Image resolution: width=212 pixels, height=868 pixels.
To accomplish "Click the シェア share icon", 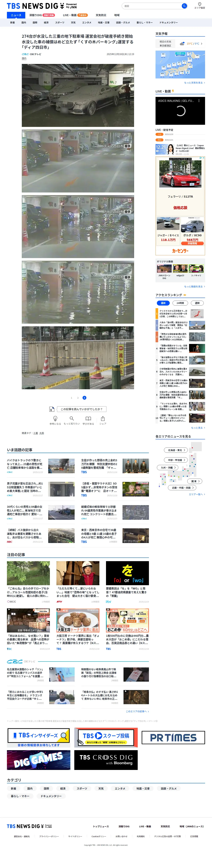I will 103,420.
